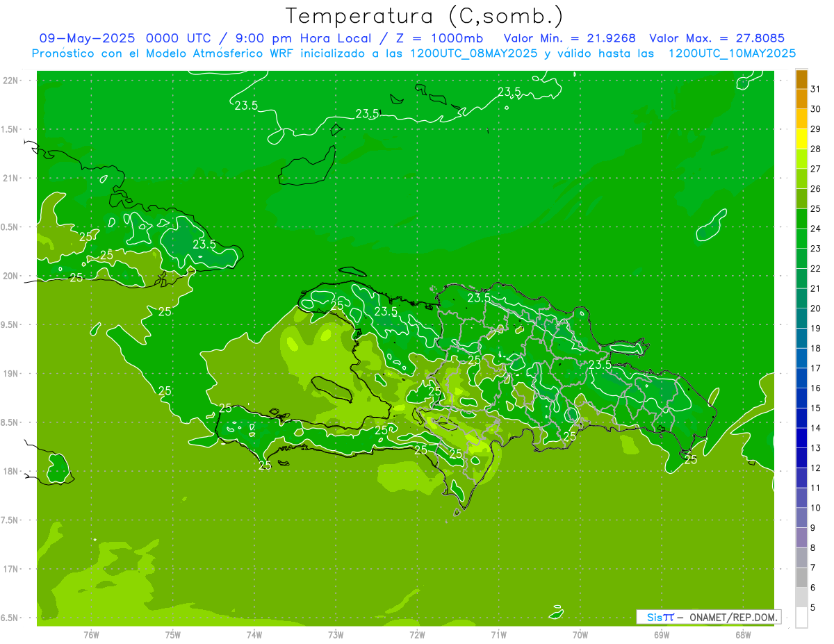
Task: Click the white swatch at the colorbar bottom
Action: coord(801,617)
